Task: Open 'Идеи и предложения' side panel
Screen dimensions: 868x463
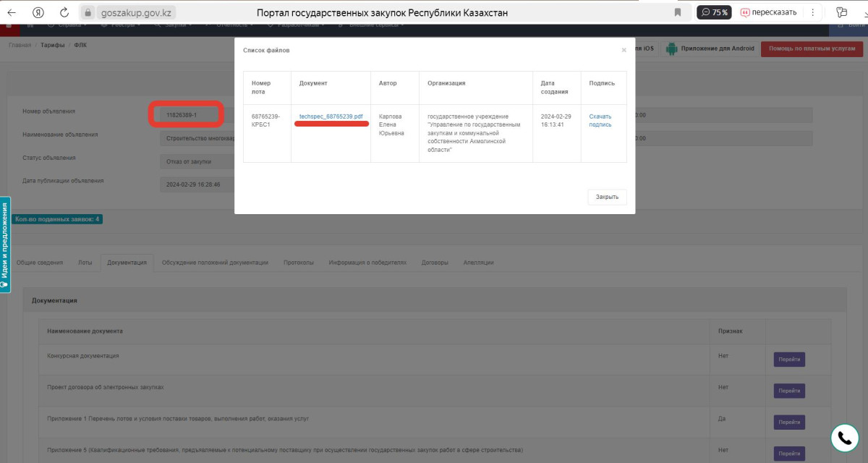Action: [5, 243]
